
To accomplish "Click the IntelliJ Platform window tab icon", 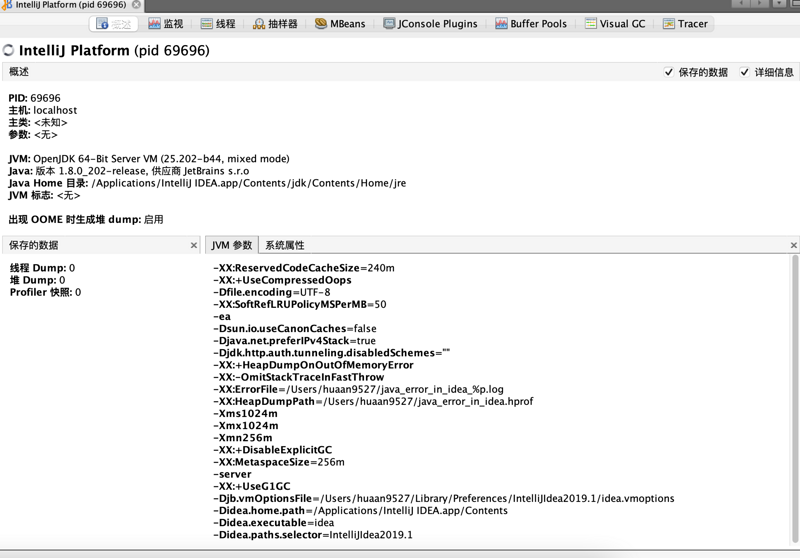I will pyautogui.click(x=7, y=5).
